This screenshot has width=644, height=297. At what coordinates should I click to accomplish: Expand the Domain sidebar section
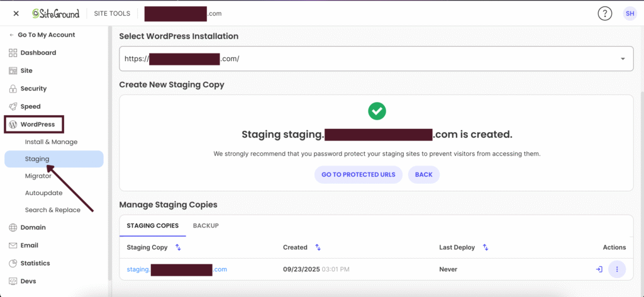[x=33, y=228]
